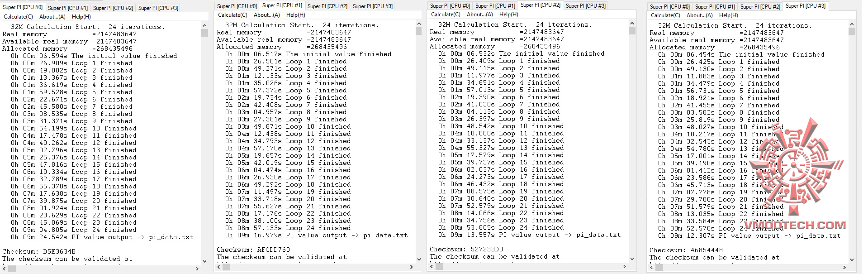Click scroll-up arrow in the 46854448 window
This screenshot has width=868, height=274.
point(852,24)
